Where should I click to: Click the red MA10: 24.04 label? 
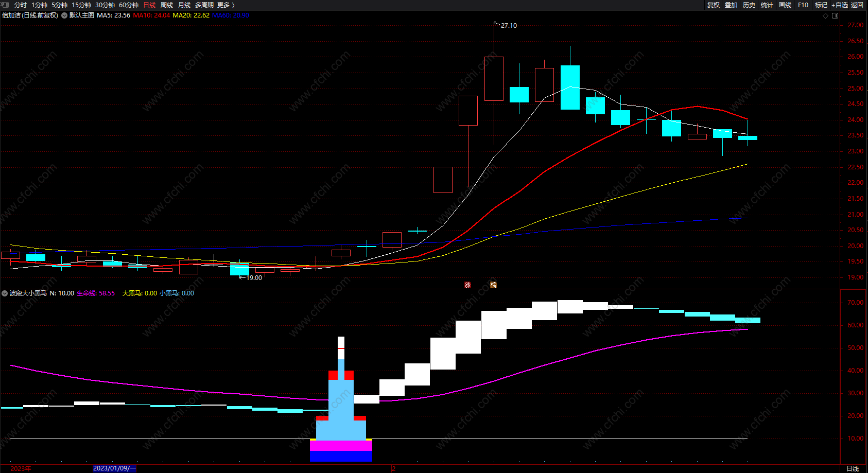click(x=151, y=15)
